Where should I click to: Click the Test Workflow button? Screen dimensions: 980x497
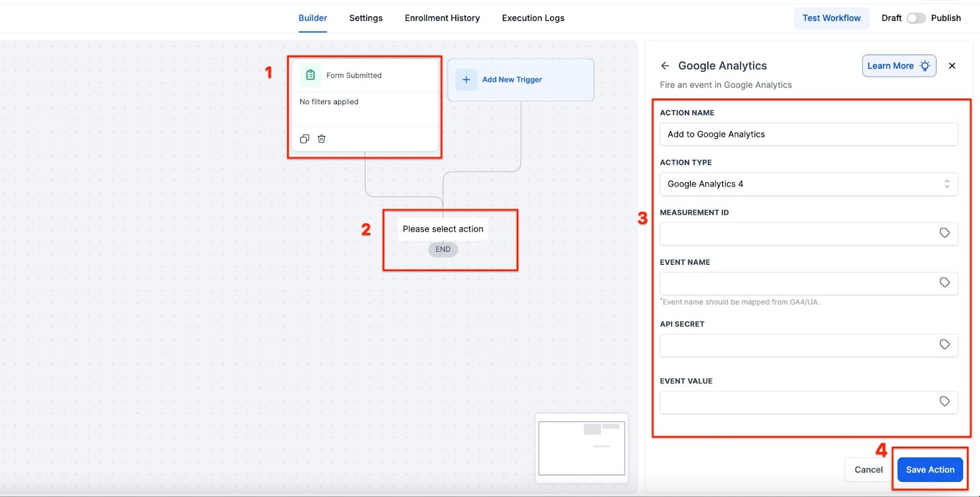pos(831,18)
